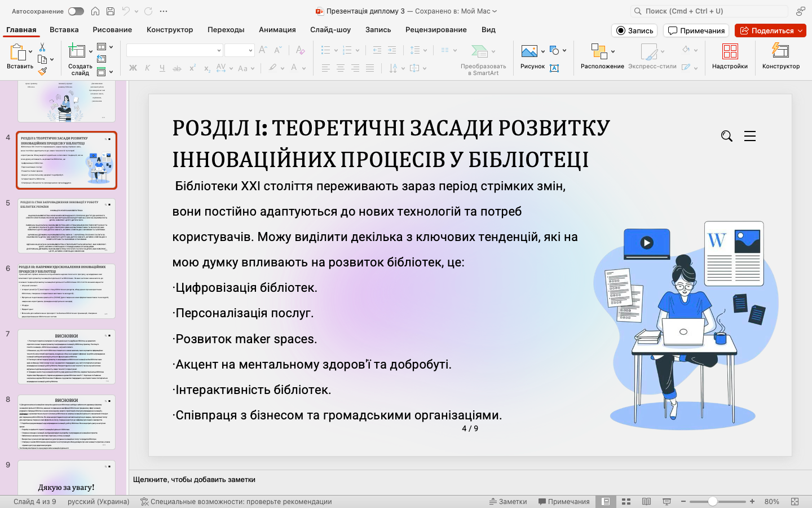Viewport: 812px width, 508px height.
Task: Click the Примечания comments button
Action: click(696, 30)
